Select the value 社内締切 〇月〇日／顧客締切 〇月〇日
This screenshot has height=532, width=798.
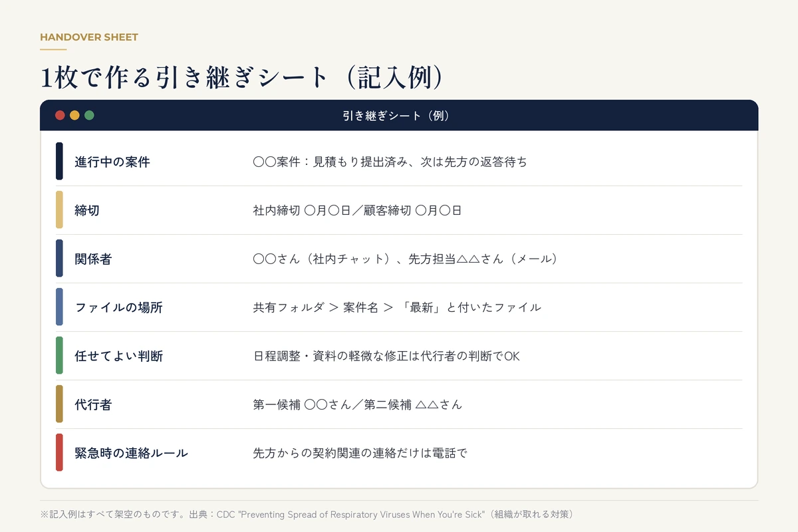(357, 210)
